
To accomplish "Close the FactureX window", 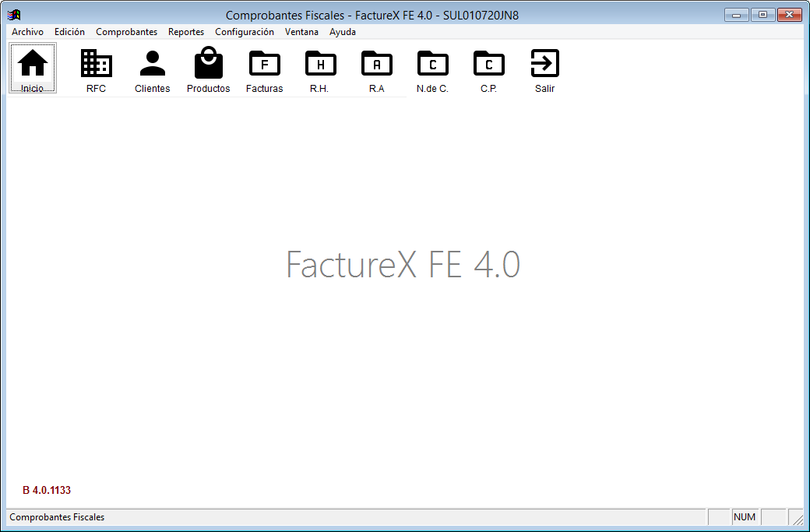I will 789,15.
